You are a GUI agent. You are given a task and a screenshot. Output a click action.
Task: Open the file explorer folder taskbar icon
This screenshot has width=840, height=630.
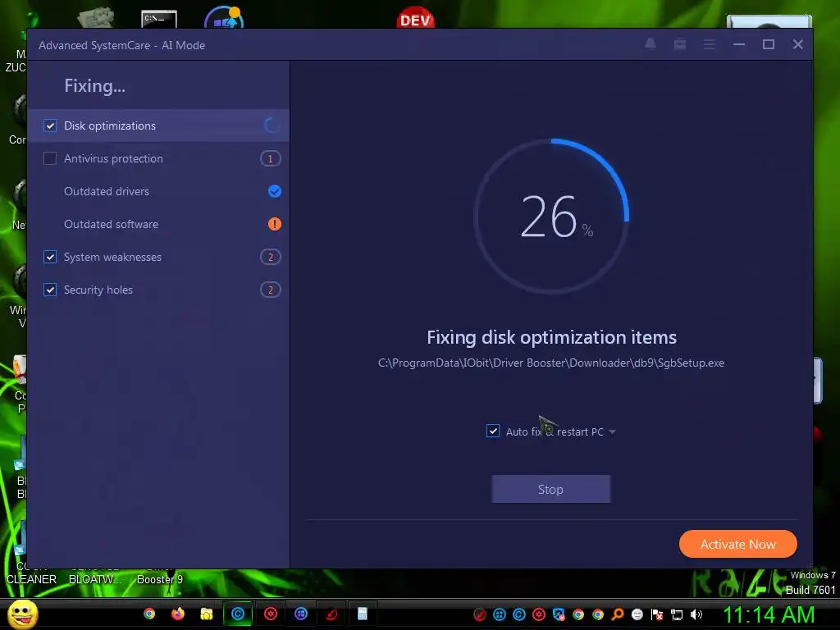click(206, 614)
